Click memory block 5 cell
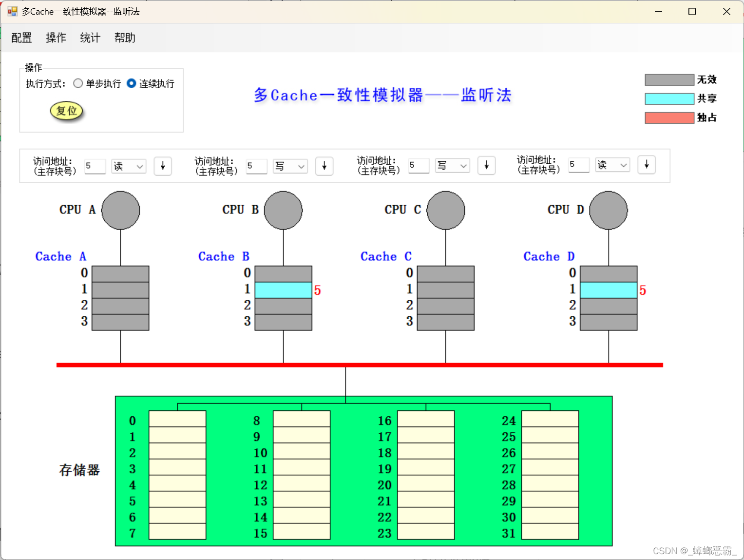 [x=177, y=499]
